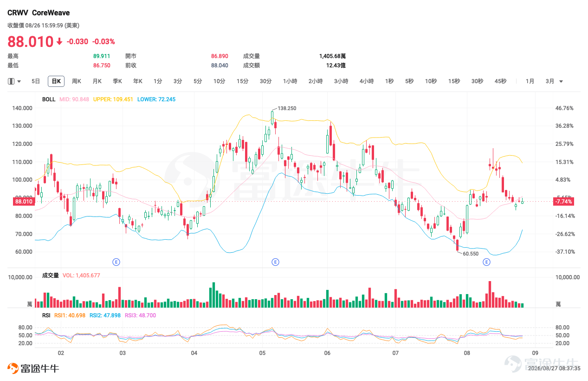Click the -0.03% change percentage
Image resolution: width=588 pixels, height=381 pixels.
[103, 42]
